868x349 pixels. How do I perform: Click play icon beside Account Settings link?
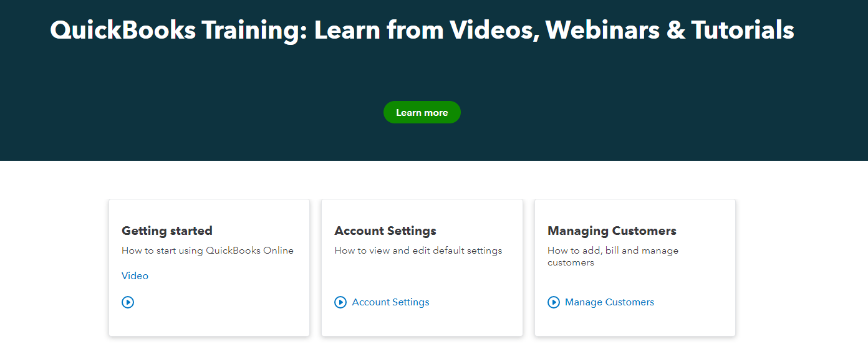pos(340,302)
